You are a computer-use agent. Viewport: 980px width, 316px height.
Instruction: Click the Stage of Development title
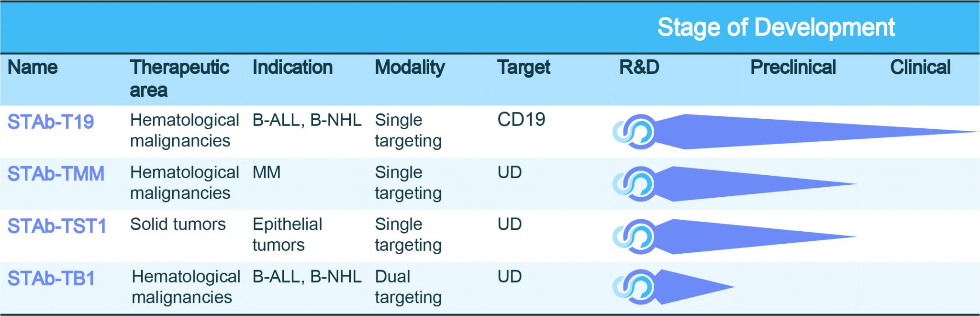coord(776,27)
